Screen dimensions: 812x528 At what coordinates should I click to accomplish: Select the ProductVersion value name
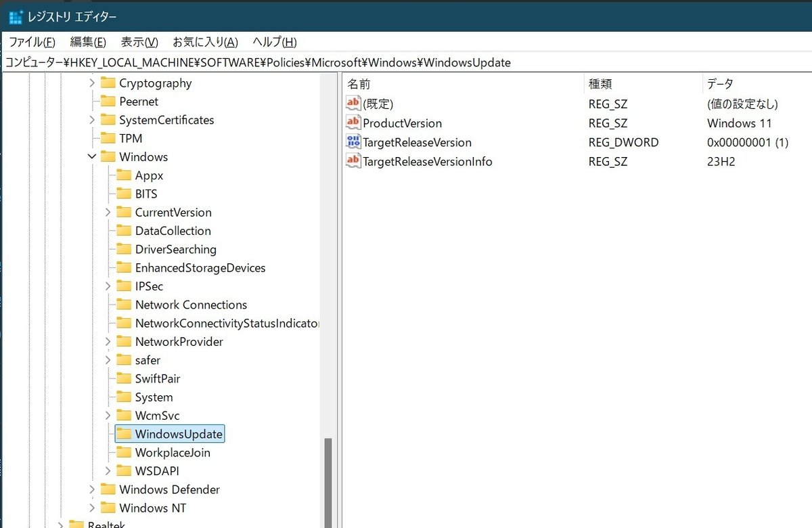[402, 123]
